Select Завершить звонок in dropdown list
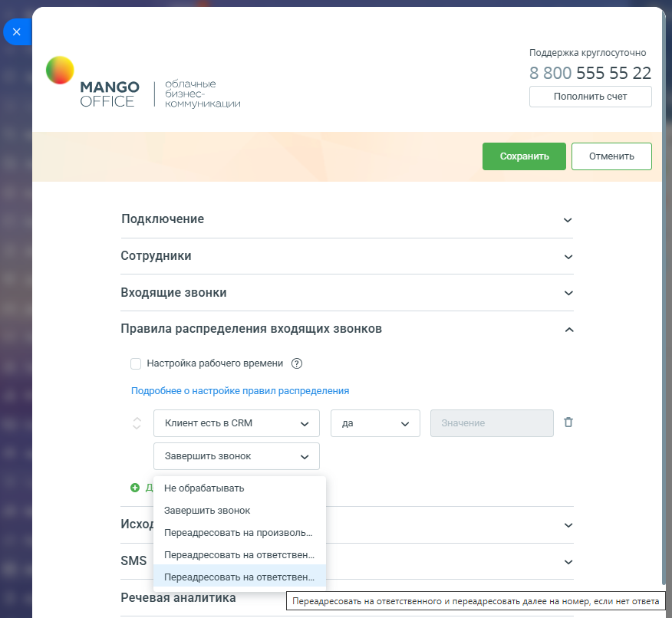The height and width of the screenshot is (618, 672). pyautogui.click(x=239, y=511)
